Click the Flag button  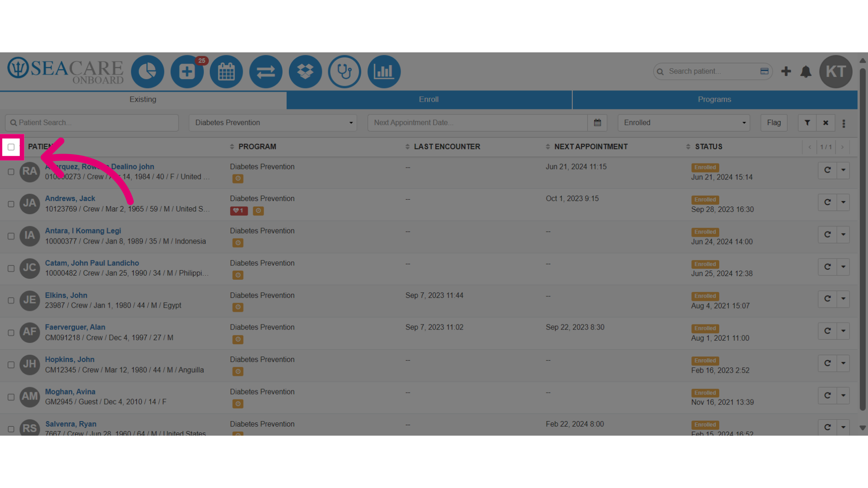(774, 123)
